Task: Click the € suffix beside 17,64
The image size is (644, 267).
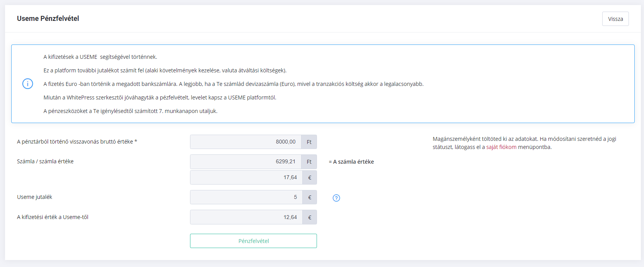Action: (x=310, y=177)
